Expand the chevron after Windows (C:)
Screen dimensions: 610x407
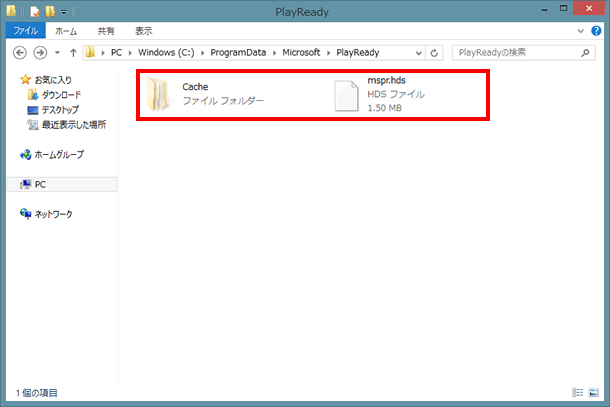[202, 53]
